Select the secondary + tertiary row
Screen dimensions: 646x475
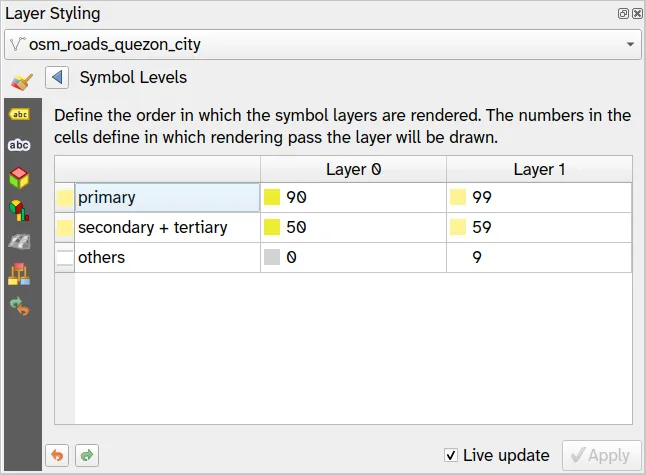pos(167,227)
